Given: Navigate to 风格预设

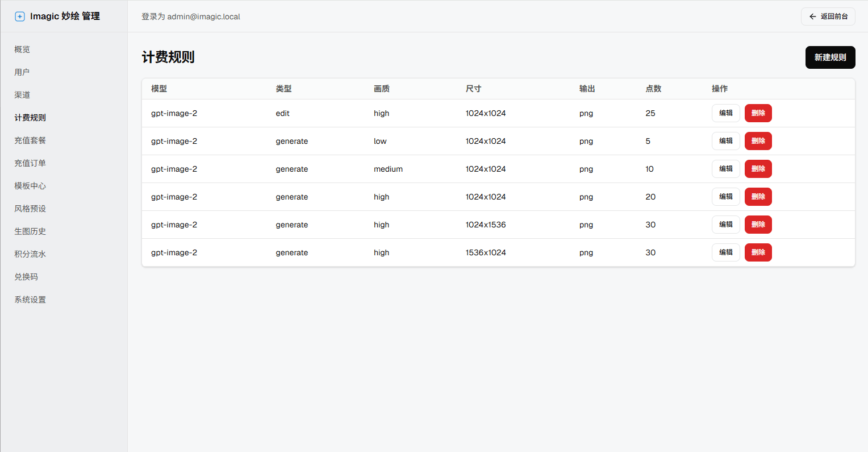Looking at the screenshot, I should [x=30, y=209].
